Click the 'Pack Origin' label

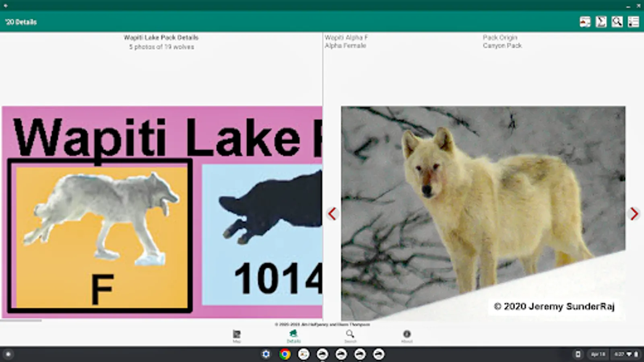point(500,37)
